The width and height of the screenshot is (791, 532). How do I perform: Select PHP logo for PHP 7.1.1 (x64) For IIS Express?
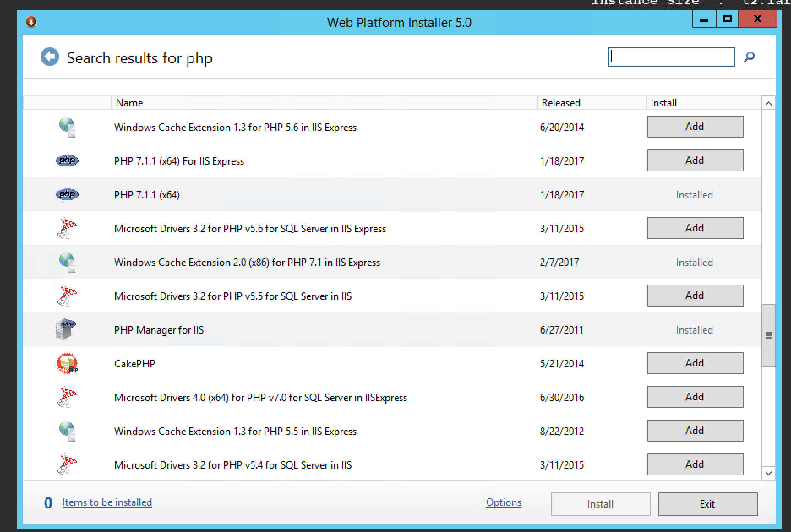pos(67,160)
